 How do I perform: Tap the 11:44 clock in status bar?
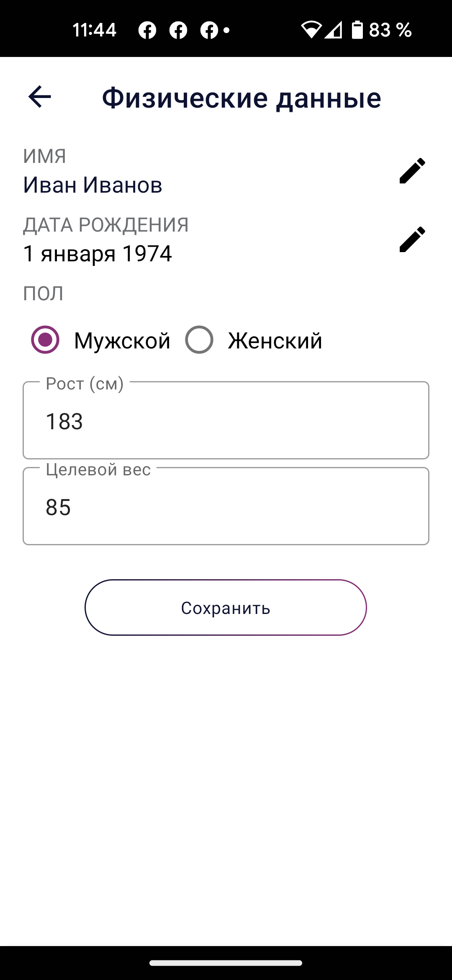coord(94,30)
